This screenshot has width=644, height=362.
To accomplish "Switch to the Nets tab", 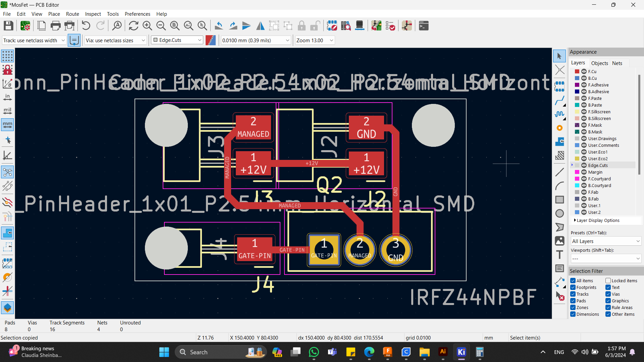I will (617, 63).
